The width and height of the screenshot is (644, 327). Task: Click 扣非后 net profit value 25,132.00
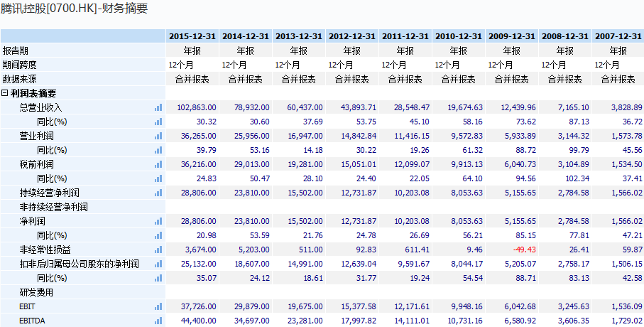point(198,264)
